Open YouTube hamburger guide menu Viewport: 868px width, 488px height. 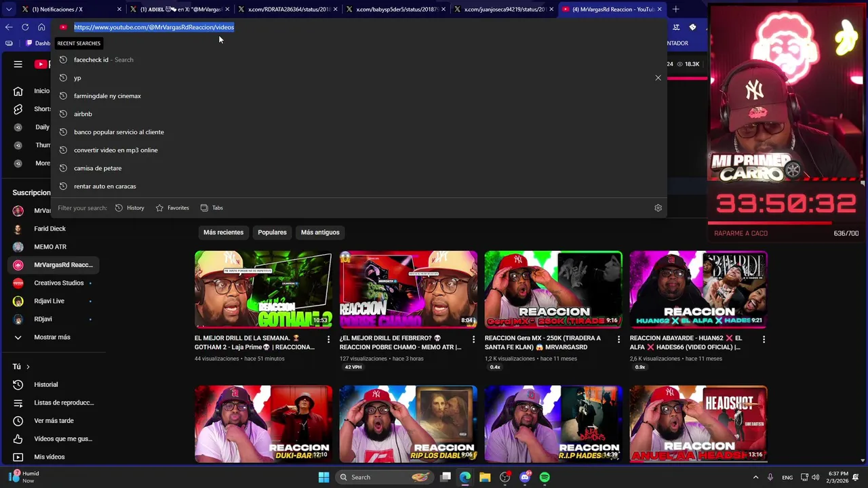pos(18,64)
